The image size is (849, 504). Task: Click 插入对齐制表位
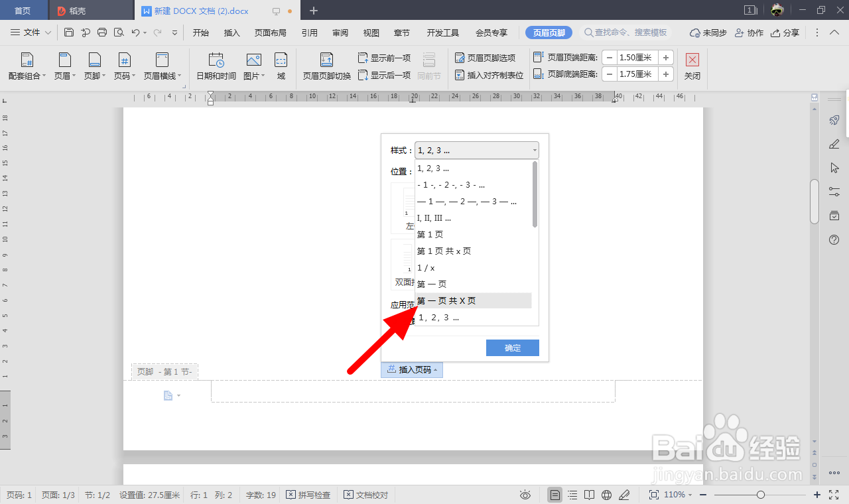pyautogui.click(x=489, y=75)
